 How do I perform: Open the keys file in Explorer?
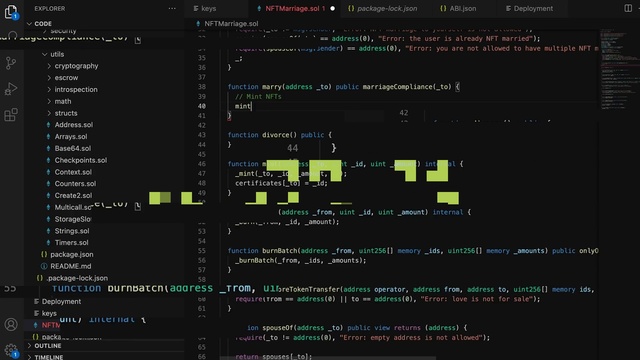(x=49, y=313)
